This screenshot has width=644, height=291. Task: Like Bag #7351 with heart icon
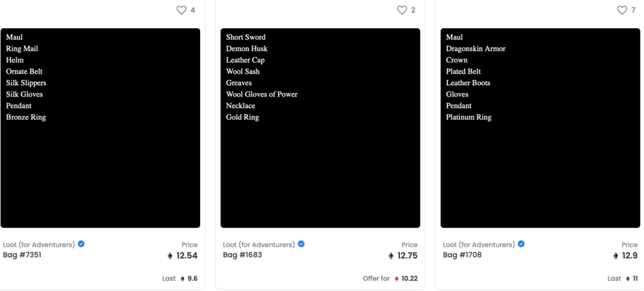point(181,10)
